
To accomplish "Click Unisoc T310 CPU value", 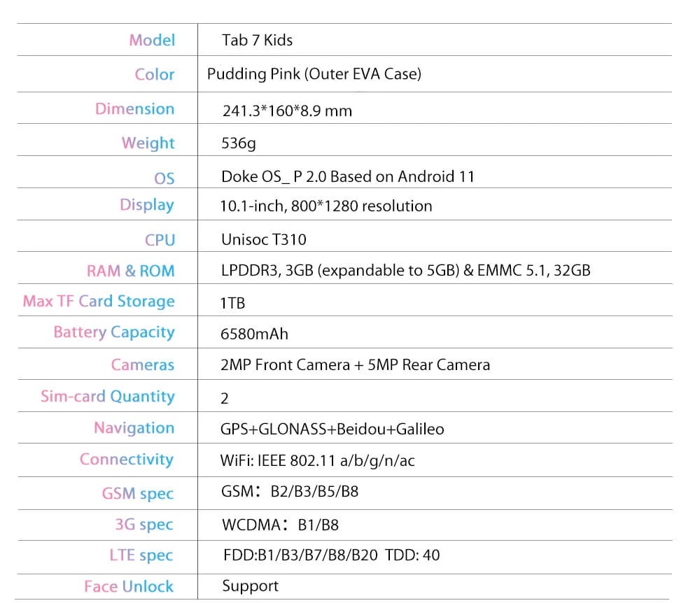I will (264, 239).
